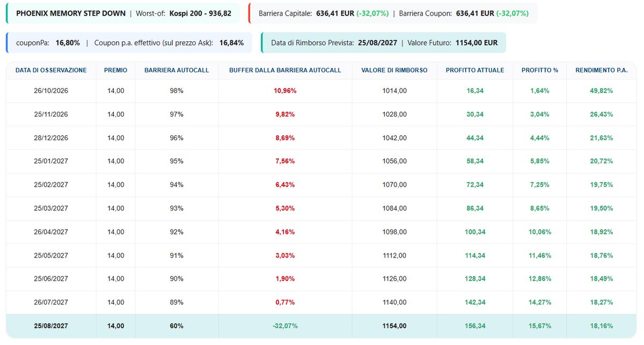Click the profit percentage "15,67%"

540,326
